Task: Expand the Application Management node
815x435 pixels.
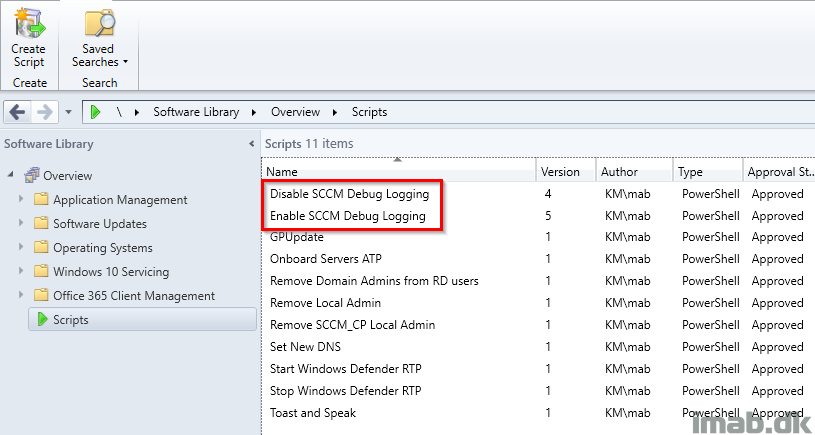Action: 21,199
